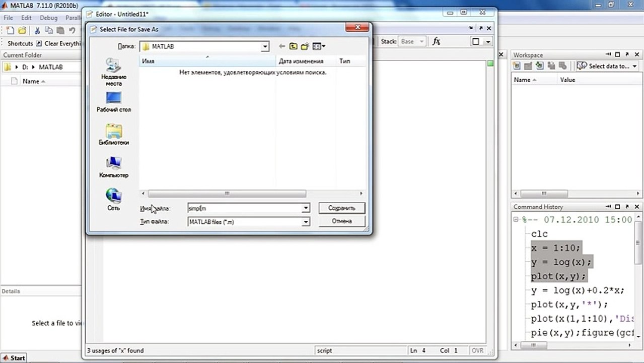Click the dialog horizontal scrollbar thumb
Image resolution: width=644 pixels, height=363 pixels.
pos(227,193)
